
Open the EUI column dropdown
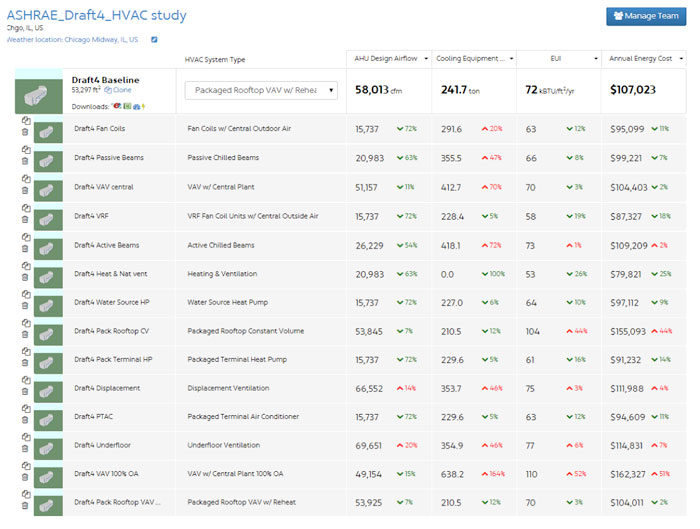click(592, 59)
